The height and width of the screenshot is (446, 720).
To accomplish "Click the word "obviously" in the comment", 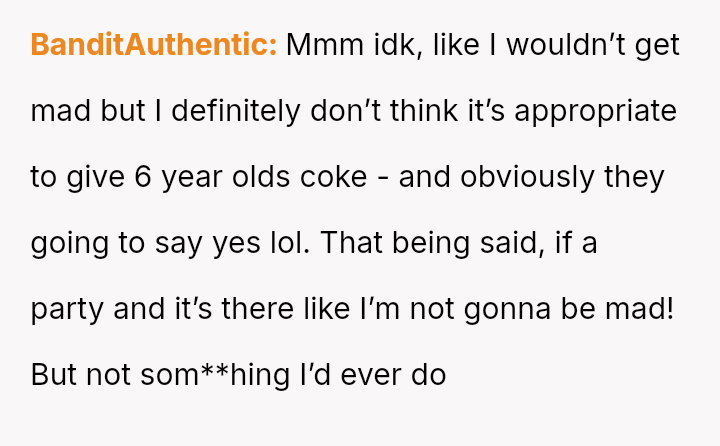I will pos(527,177).
